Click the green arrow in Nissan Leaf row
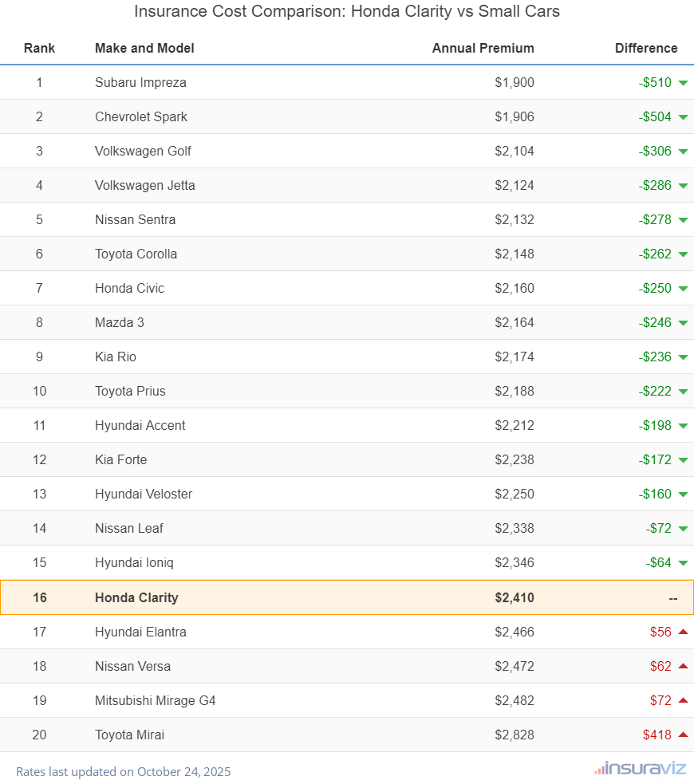 tap(683, 529)
